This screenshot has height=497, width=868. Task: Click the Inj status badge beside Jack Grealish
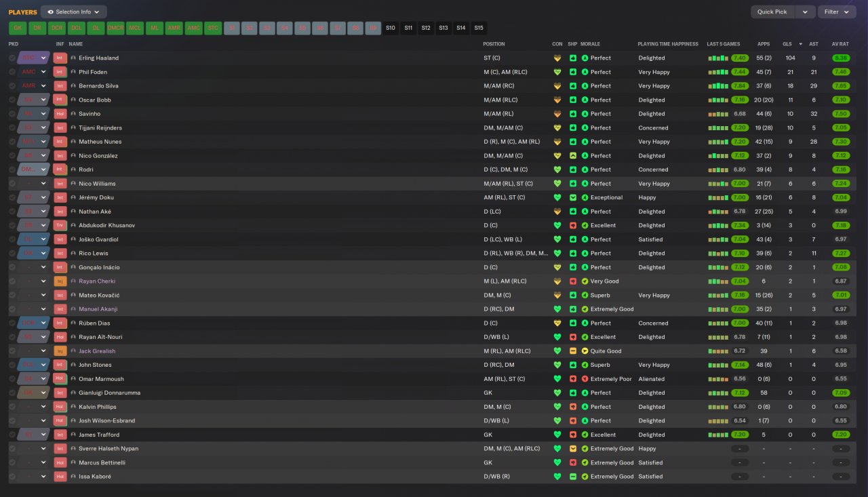(x=60, y=351)
